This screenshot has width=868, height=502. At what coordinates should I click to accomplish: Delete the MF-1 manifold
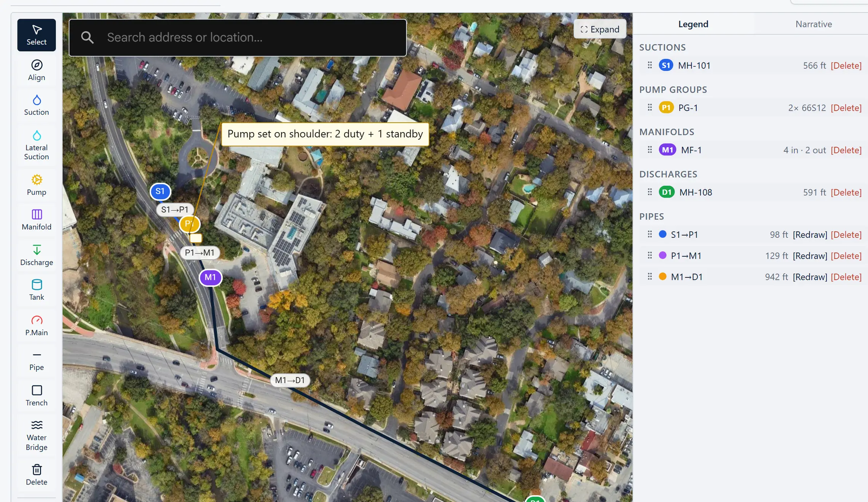pyautogui.click(x=846, y=150)
